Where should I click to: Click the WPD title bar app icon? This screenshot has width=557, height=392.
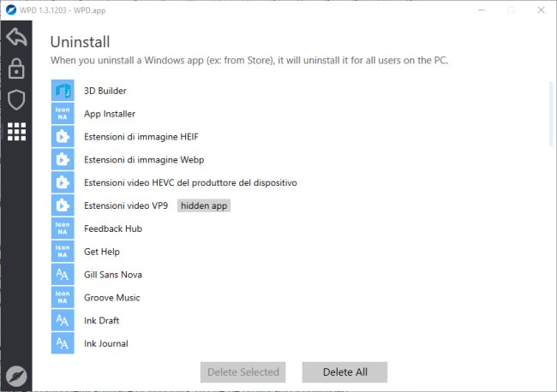click(11, 10)
